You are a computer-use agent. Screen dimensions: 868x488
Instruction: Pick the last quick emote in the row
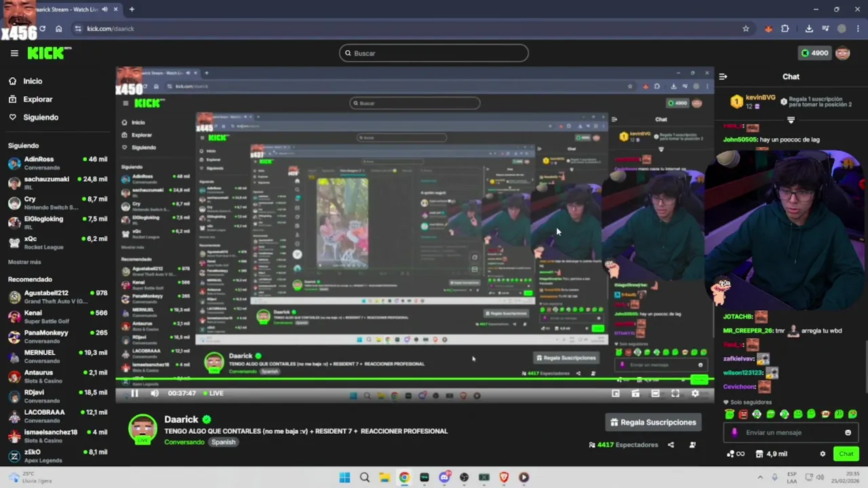click(x=853, y=414)
